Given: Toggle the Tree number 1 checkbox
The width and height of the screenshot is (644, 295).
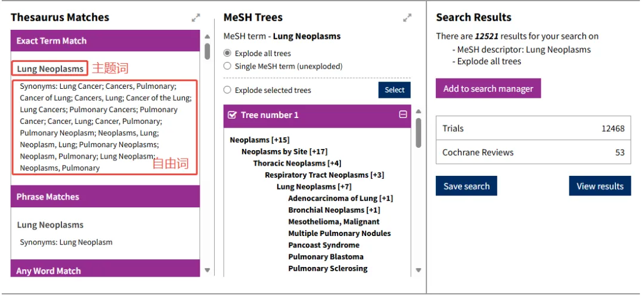Looking at the screenshot, I should coord(232,115).
